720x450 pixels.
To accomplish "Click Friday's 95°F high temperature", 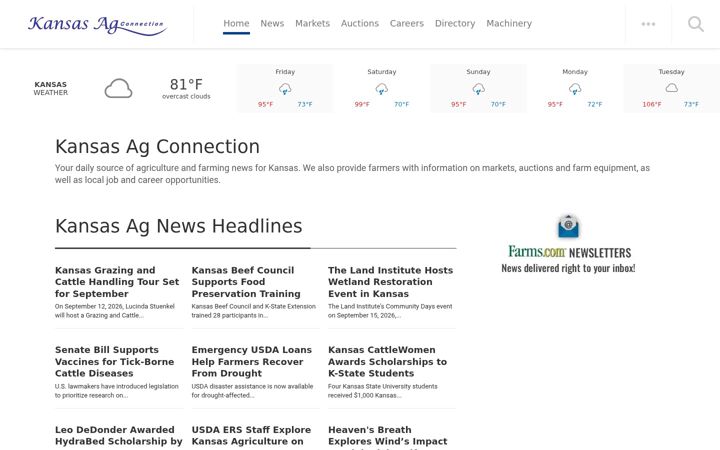I will 265,105.
